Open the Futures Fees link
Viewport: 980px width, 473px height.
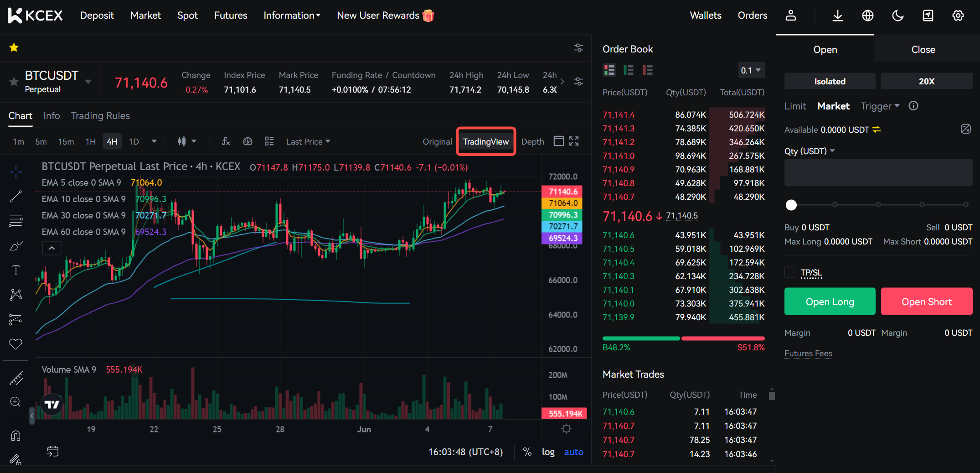[x=808, y=353]
